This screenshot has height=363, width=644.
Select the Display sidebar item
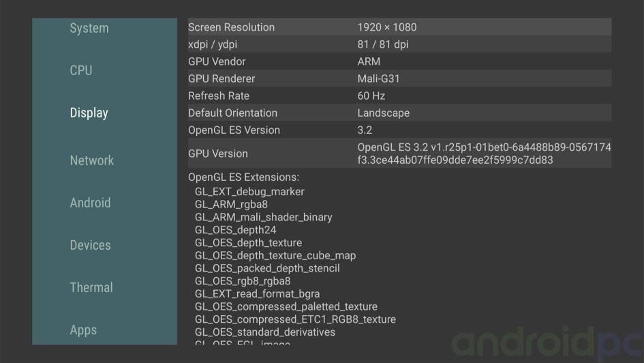[89, 113]
